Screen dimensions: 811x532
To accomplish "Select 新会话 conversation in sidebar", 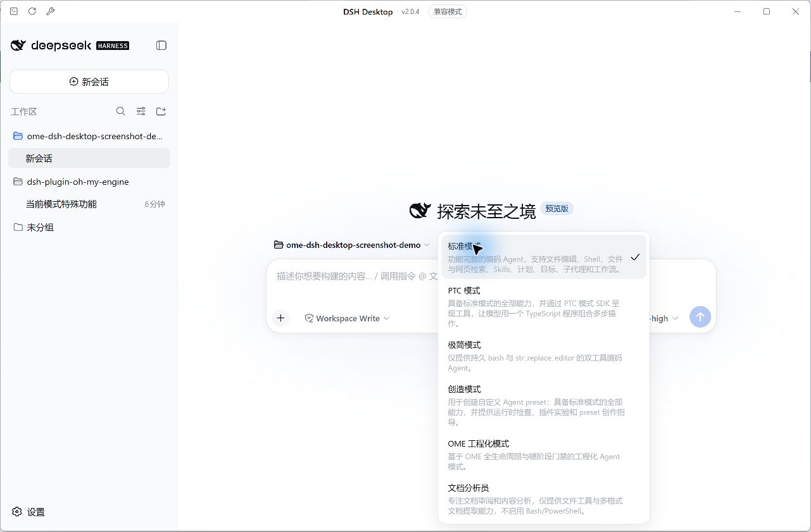I will pyautogui.click(x=89, y=158).
